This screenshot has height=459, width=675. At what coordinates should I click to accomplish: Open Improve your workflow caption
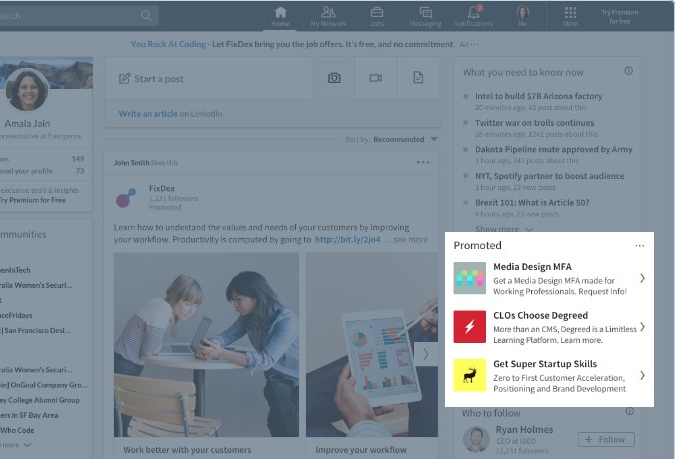361,450
